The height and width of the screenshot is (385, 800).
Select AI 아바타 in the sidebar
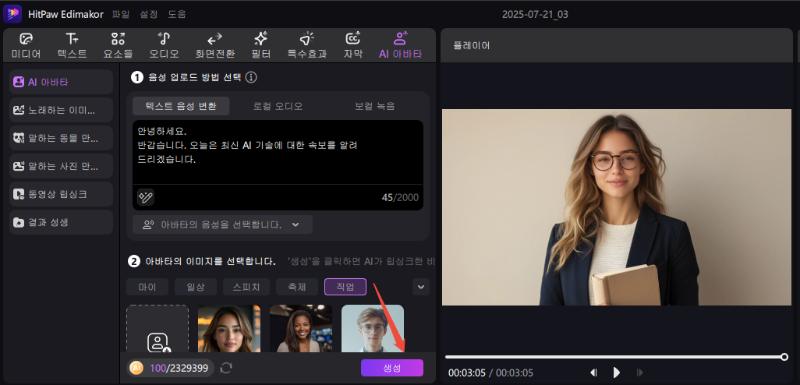point(61,82)
